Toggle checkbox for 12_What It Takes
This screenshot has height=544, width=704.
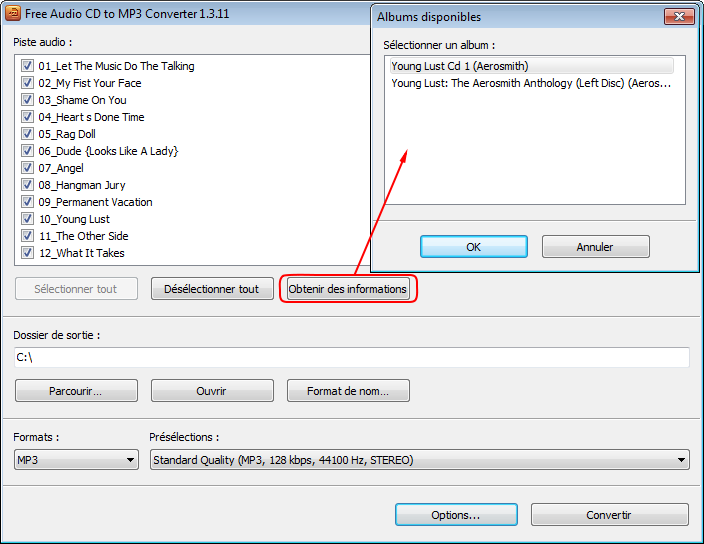pyautogui.click(x=27, y=253)
